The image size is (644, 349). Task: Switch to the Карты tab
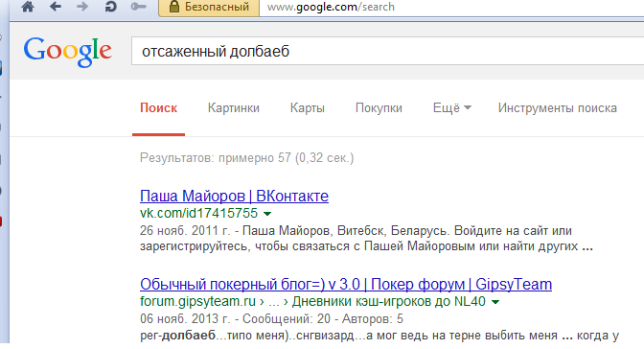coord(308,108)
